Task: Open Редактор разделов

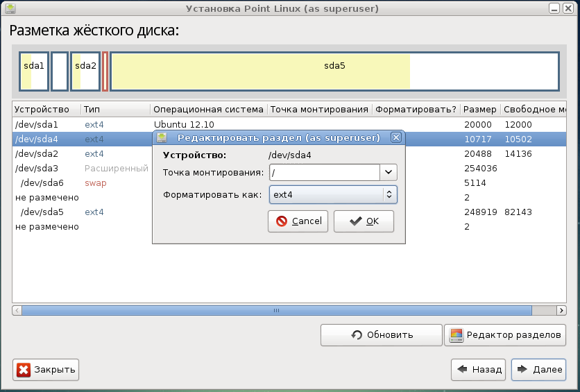Action: [x=505, y=335]
